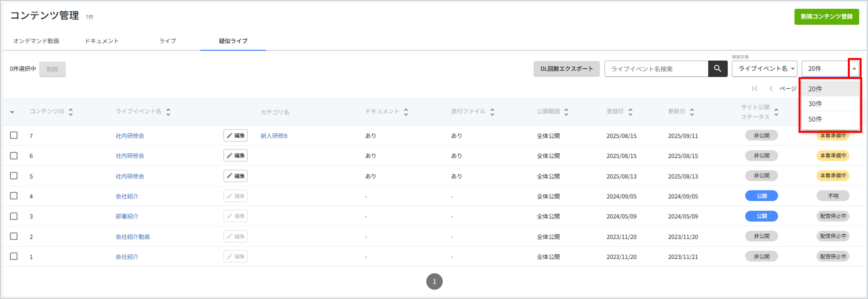Screen dimensions: 868x299
Task: Click the カテゴリ名 column header
Action: (275, 112)
